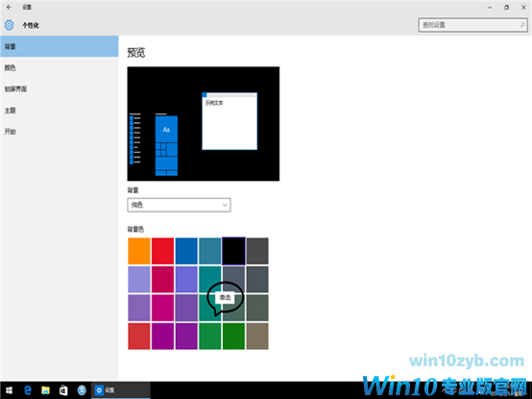Viewport: 532px width, 399px height.
Task: Restore down the Settings window
Action: tap(507, 7)
